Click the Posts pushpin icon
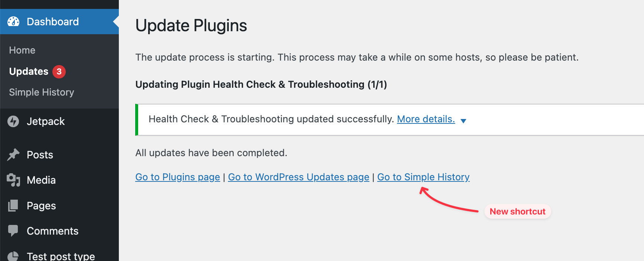This screenshot has width=644, height=261. coord(13,154)
